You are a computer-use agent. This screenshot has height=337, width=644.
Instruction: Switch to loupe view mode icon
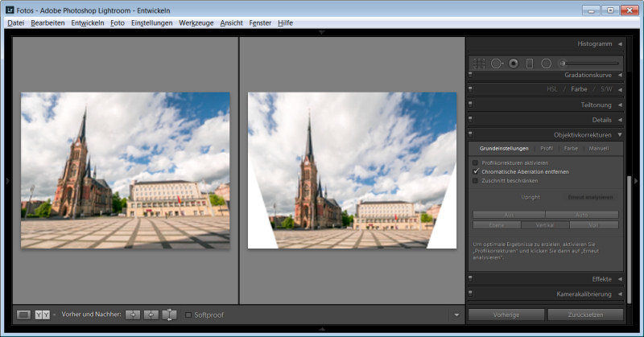[24, 314]
